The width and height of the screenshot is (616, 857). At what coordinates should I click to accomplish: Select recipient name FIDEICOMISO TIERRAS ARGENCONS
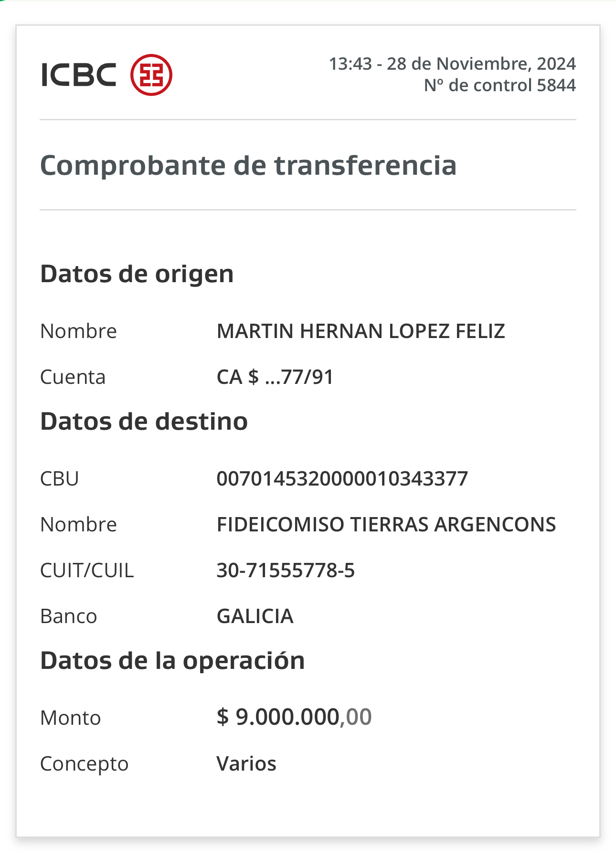[x=386, y=524]
